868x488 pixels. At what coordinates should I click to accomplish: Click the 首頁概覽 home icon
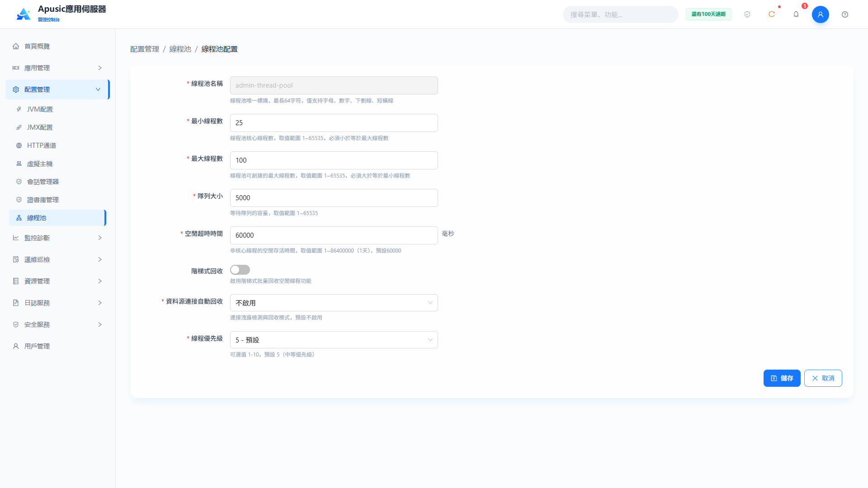coord(16,46)
